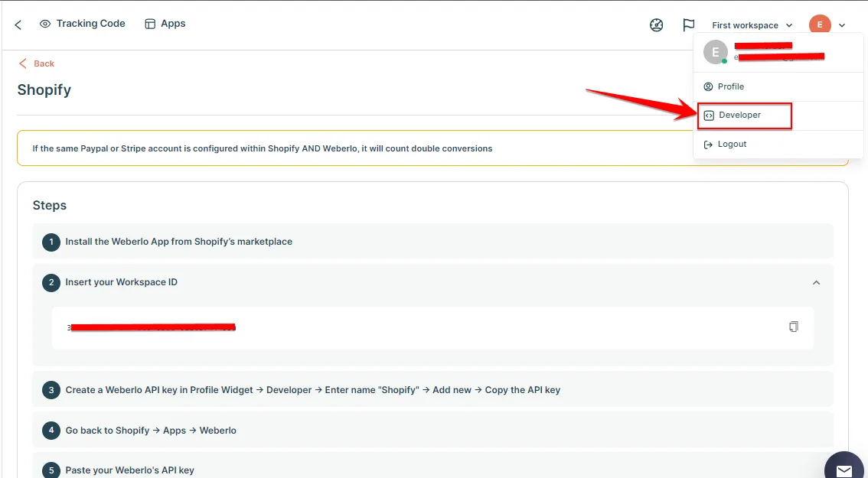Go Back to the previous page
The width and height of the screenshot is (868, 478).
[37, 63]
